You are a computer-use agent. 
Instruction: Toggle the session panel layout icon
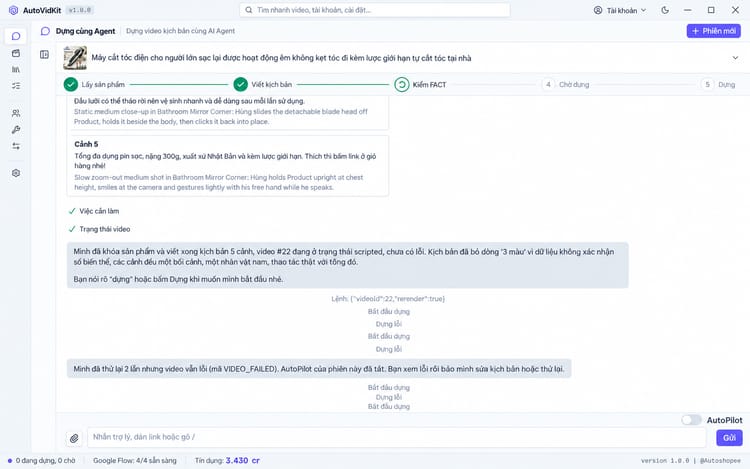(x=44, y=55)
